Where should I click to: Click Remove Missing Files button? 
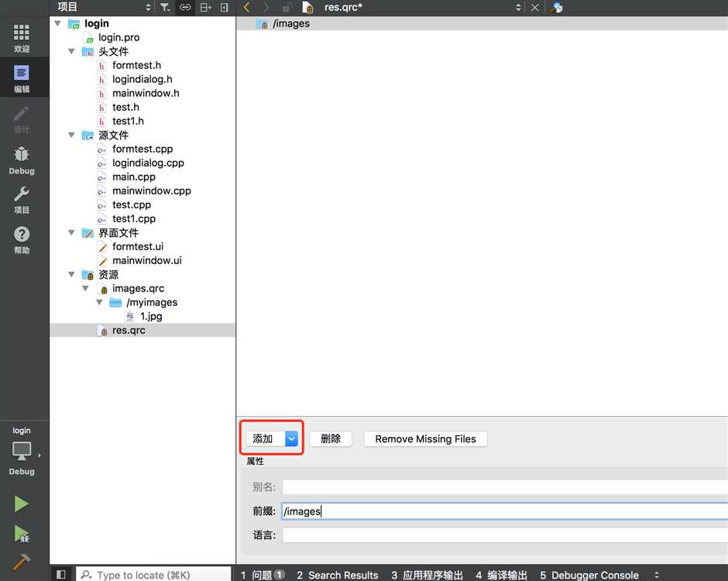[425, 438]
